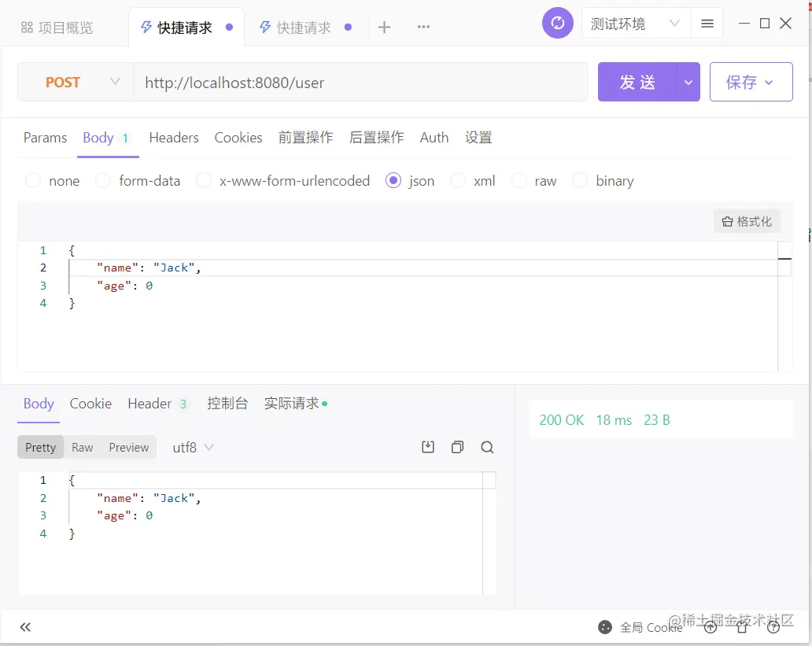The height and width of the screenshot is (646, 812).
Task: Select the xml radio button
Action: 458,181
